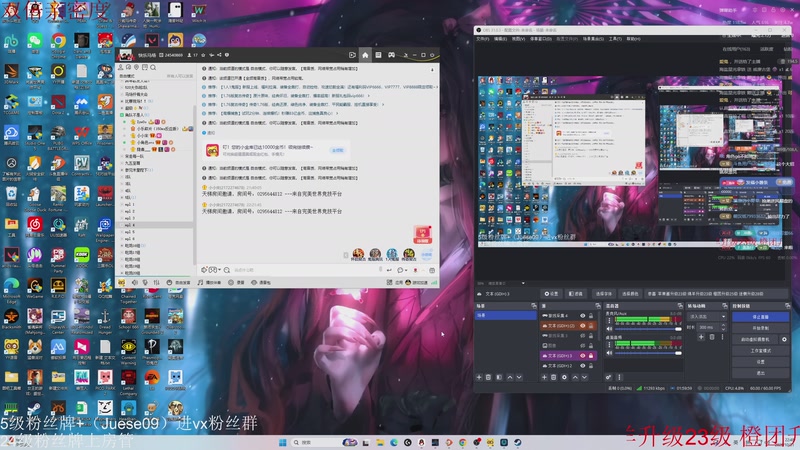Pop out the OBS Sources dock
The height and width of the screenshot is (450, 800).
click(x=597, y=306)
